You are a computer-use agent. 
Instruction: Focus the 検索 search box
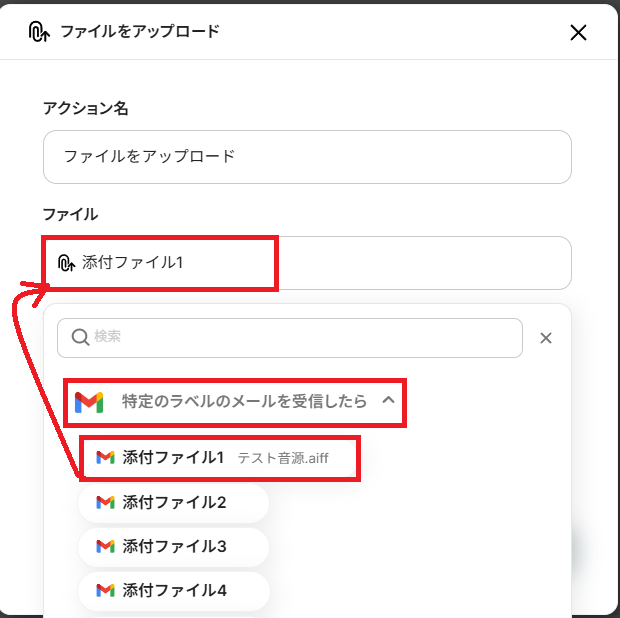[x=290, y=338]
